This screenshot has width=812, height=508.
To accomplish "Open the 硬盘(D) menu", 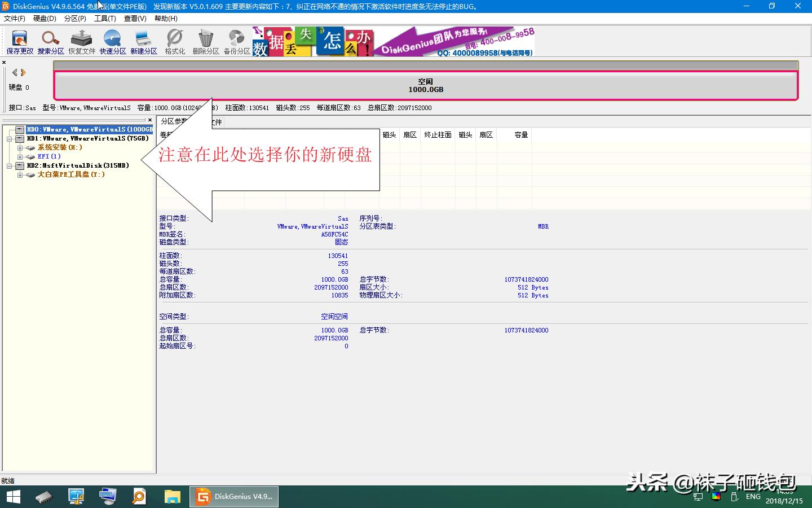I will [x=45, y=18].
